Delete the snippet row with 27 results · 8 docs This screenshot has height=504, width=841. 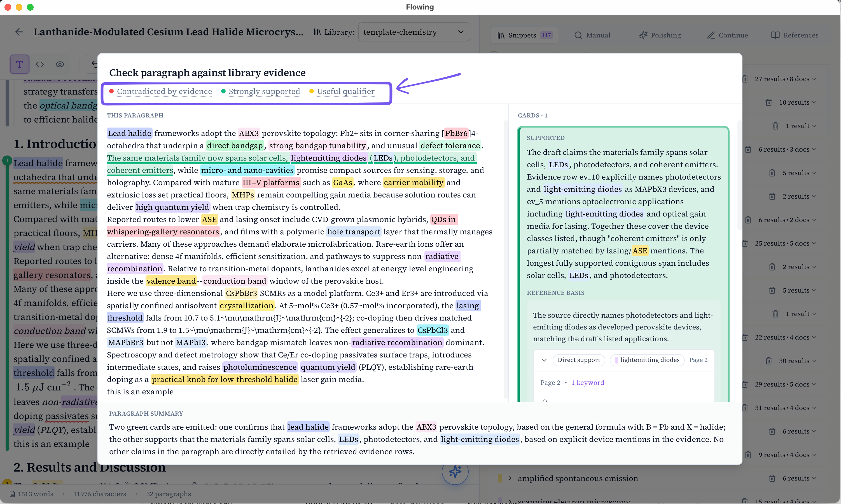tap(745, 79)
